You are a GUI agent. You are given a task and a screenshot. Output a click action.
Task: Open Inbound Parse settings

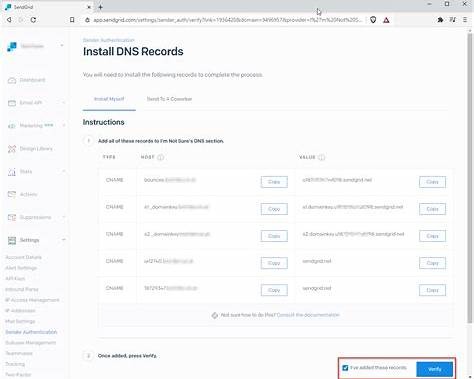coord(22,289)
